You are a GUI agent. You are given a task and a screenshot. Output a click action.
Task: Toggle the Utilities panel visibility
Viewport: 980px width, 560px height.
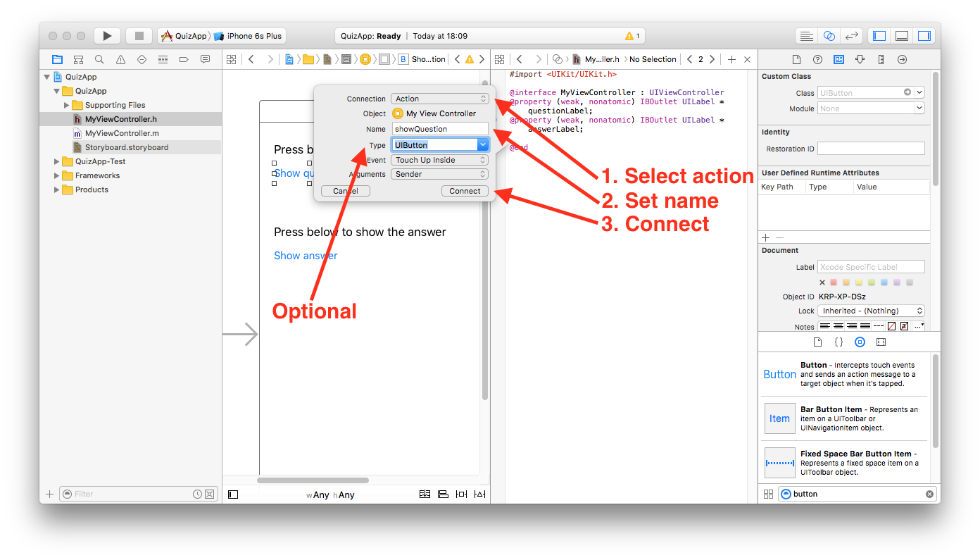[924, 36]
